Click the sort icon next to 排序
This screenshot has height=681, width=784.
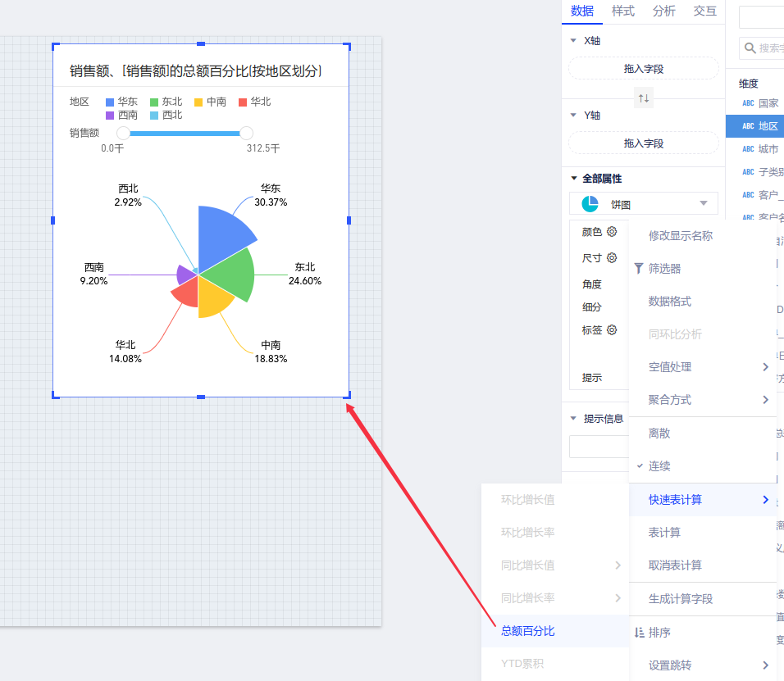click(640, 632)
